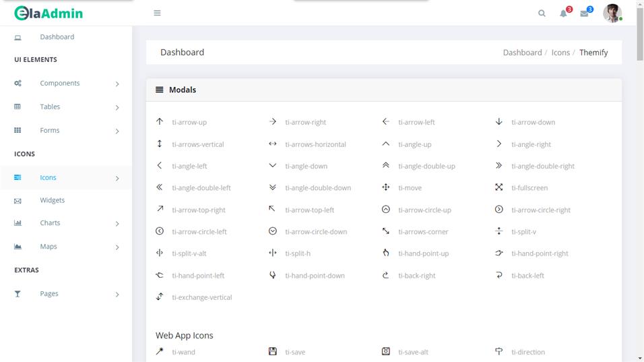Expand the Components submenu chevron
The image size is (644, 362).
coord(117,84)
